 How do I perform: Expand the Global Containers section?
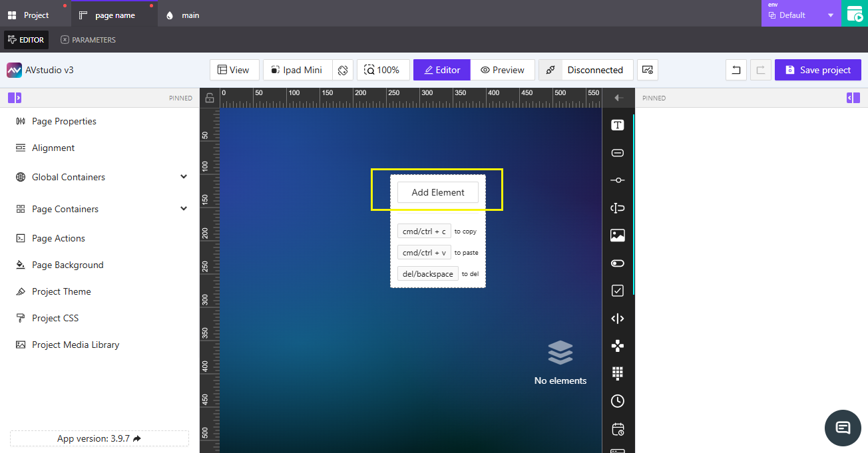[184, 177]
